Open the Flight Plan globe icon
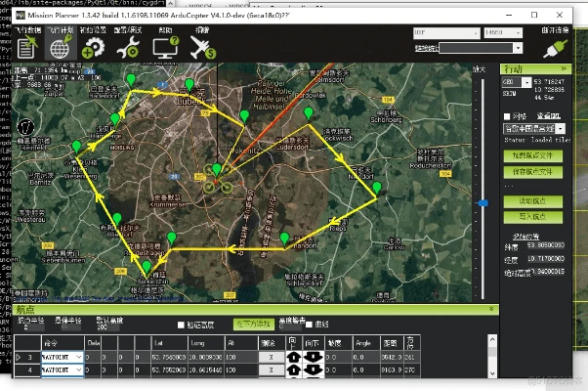 (61, 44)
